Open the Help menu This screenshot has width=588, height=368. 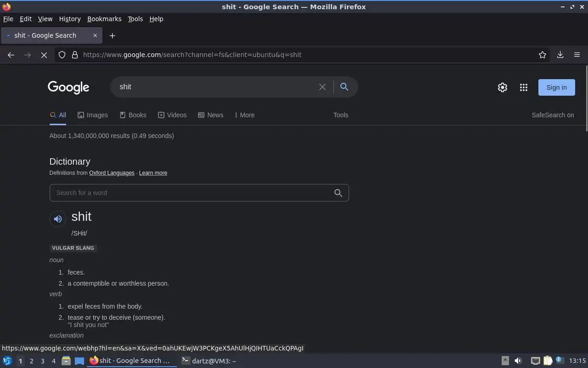[x=156, y=19]
